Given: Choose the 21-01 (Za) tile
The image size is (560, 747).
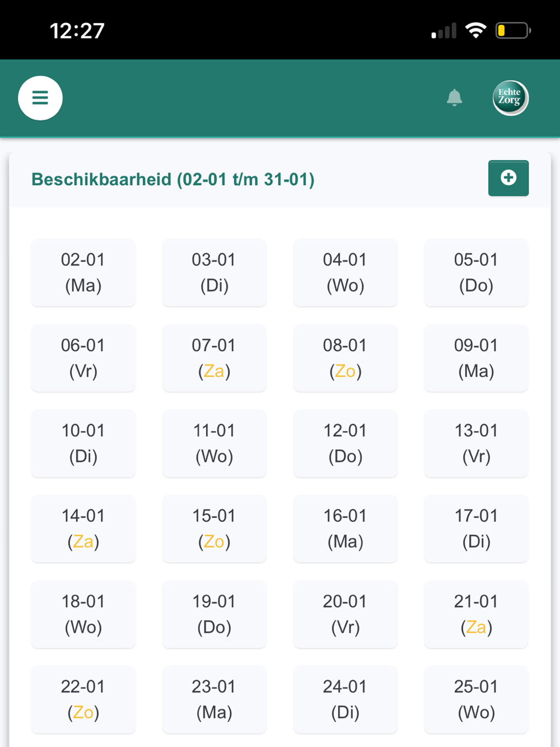Looking at the screenshot, I should pyautogui.click(x=476, y=614).
